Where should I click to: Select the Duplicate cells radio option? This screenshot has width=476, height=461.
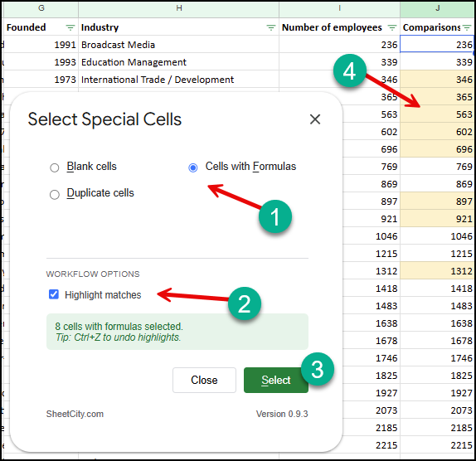[x=55, y=194]
